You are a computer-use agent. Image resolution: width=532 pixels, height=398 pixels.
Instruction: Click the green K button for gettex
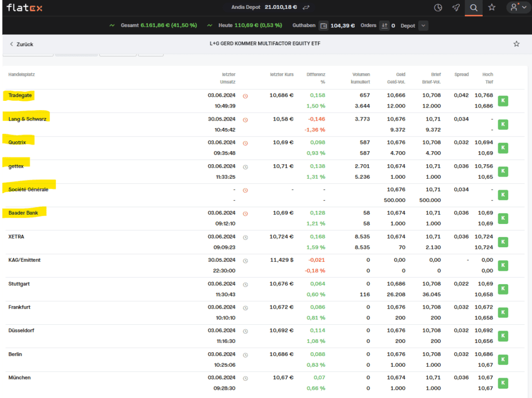coord(502,171)
